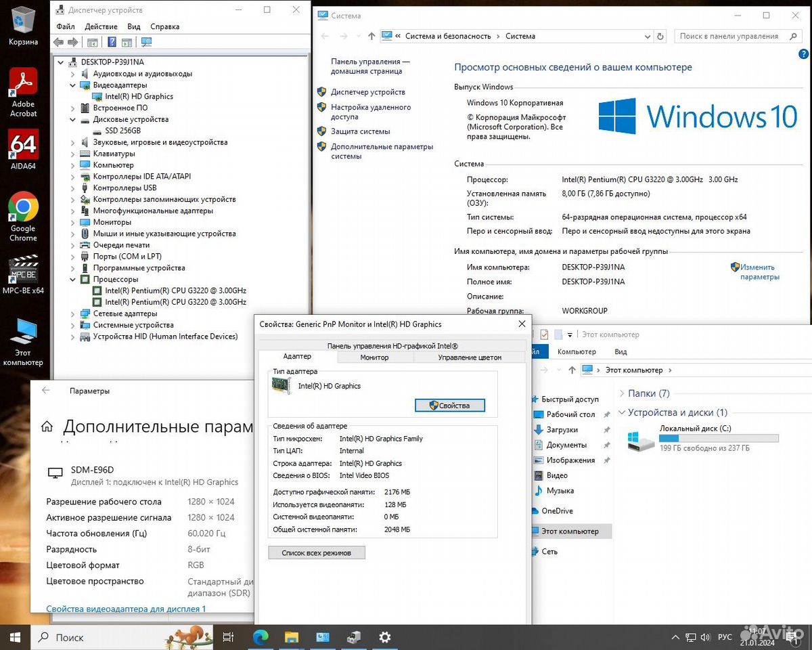Collapse Устройства и диски (1) group
This screenshot has width=812, height=650.
coord(622,412)
